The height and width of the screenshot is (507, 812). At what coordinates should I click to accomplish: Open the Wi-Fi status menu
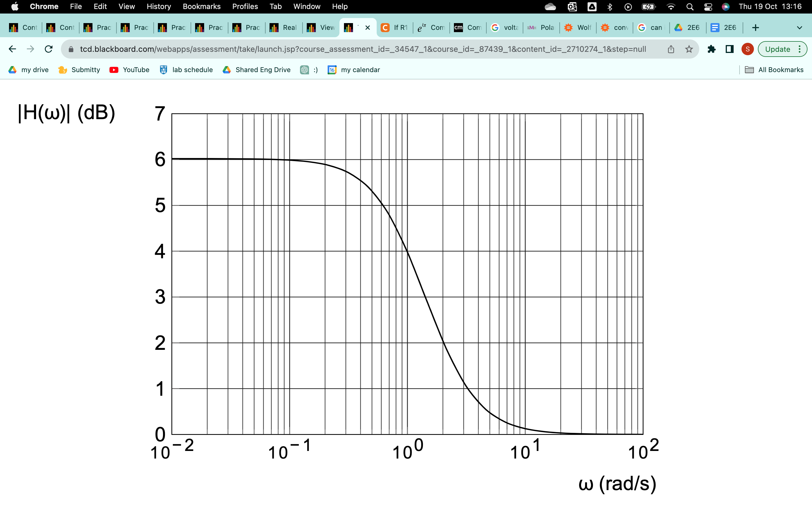pyautogui.click(x=671, y=7)
